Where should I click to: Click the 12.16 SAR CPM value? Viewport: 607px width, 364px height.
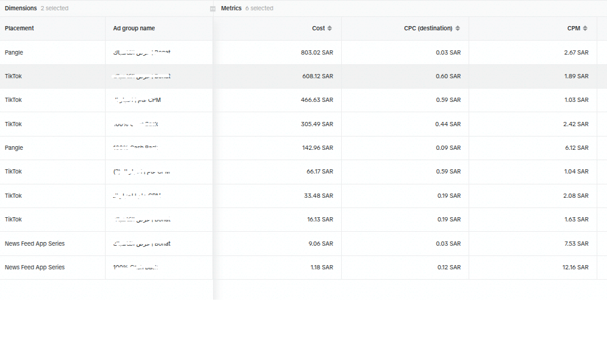[x=575, y=268]
